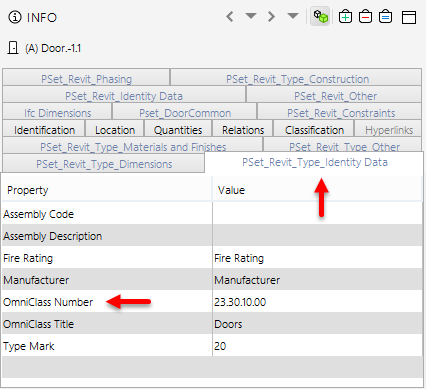The height and width of the screenshot is (389, 426).
Task: Select the PSet_Revit_Constraints tab
Action: tap(340, 111)
